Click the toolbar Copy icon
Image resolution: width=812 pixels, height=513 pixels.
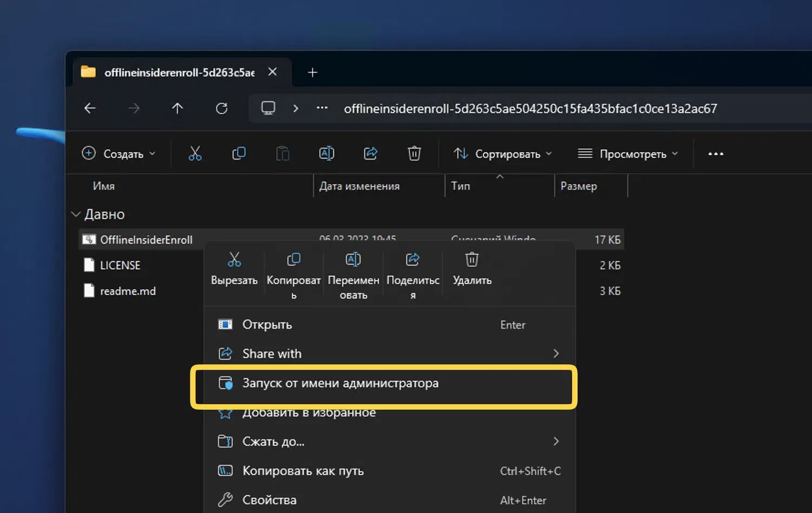(239, 154)
